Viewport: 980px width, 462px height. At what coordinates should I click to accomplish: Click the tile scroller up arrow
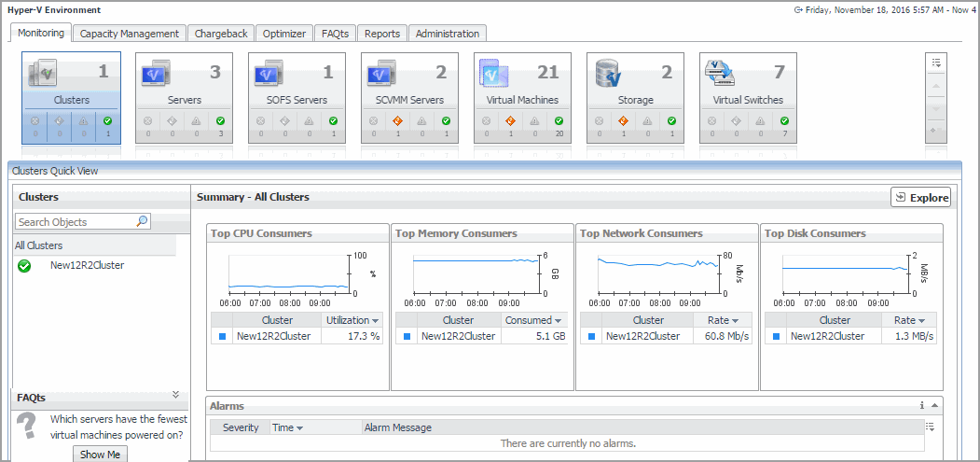[936, 85]
